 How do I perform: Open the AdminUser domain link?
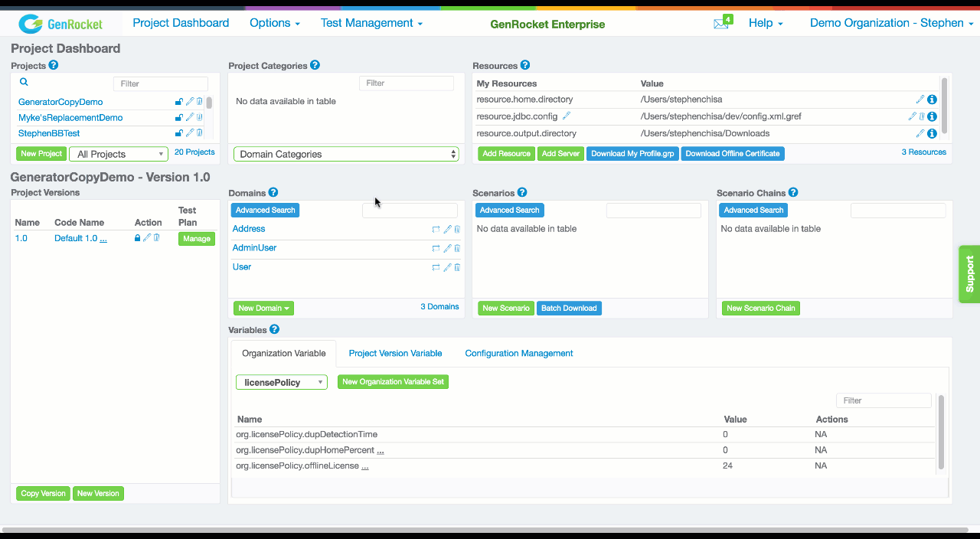[254, 248]
